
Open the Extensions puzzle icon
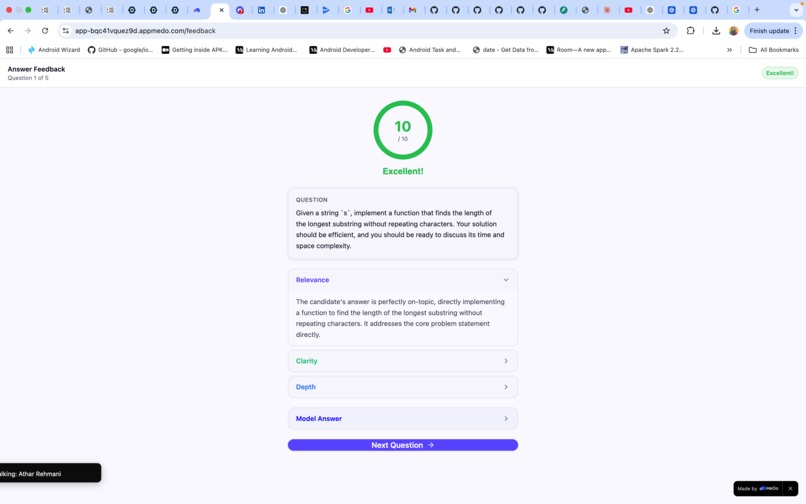(x=690, y=31)
